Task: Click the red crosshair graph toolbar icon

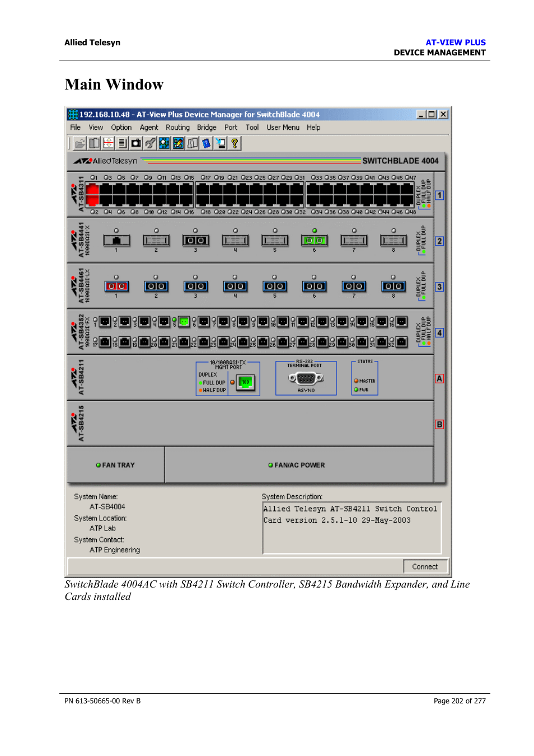Action: click(x=108, y=143)
